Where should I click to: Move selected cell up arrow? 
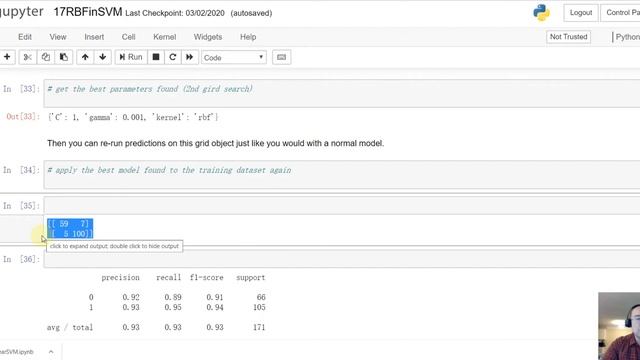click(x=85, y=57)
